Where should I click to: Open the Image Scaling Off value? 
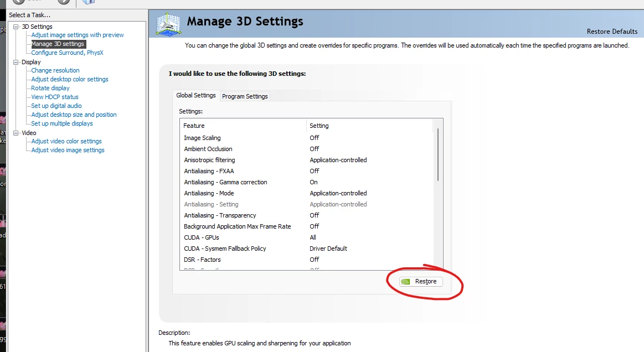314,138
